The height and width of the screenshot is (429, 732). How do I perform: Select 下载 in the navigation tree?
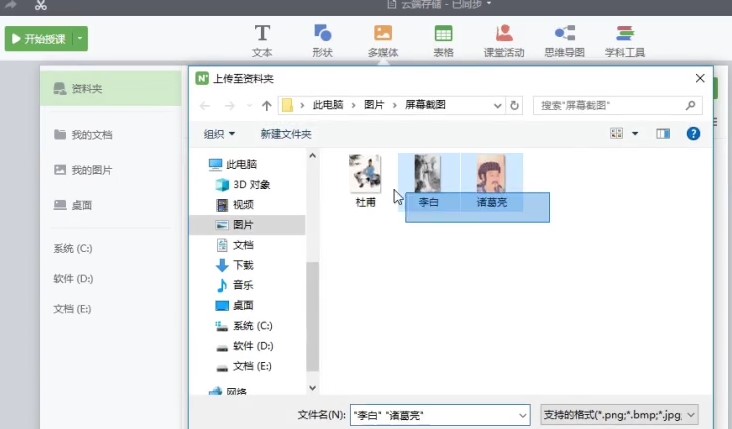pyautogui.click(x=235, y=265)
